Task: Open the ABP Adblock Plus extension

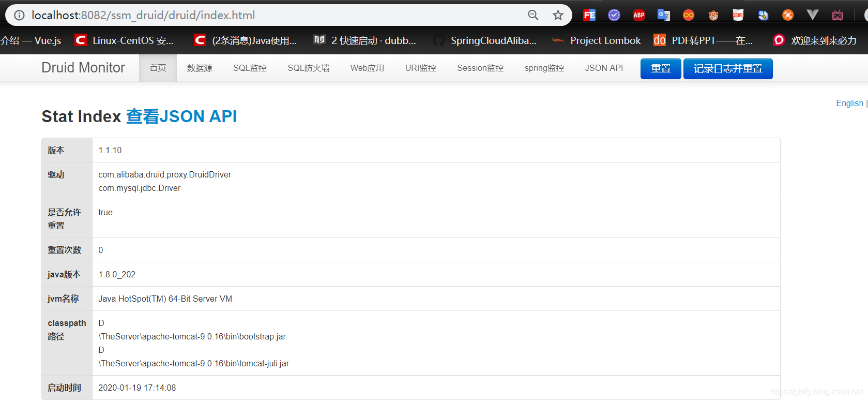Action: (639, 15)
